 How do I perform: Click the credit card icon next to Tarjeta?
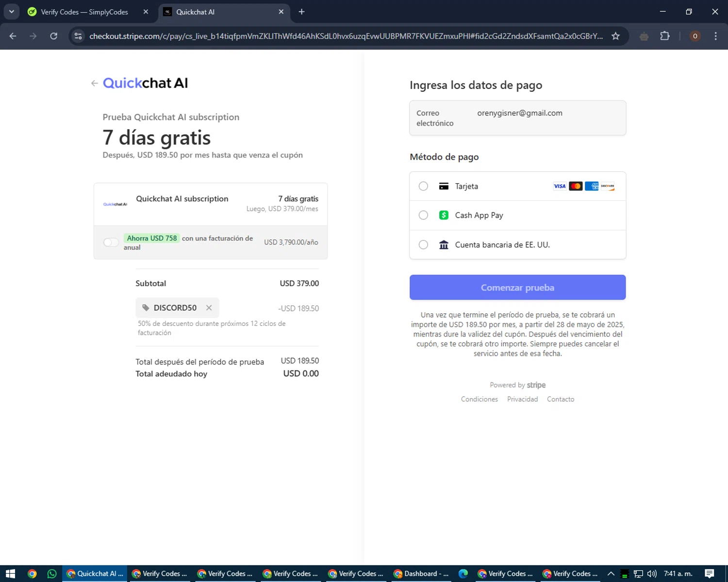444,186
